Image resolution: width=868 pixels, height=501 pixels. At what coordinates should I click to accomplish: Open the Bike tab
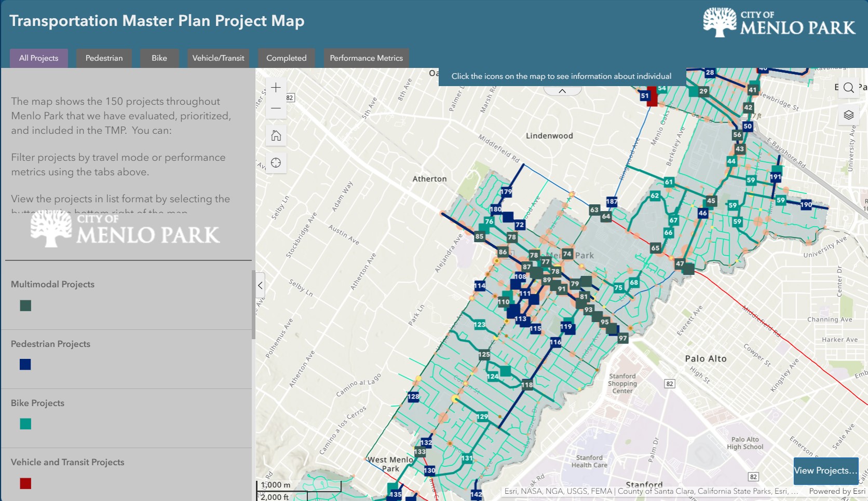coord(159,58)
